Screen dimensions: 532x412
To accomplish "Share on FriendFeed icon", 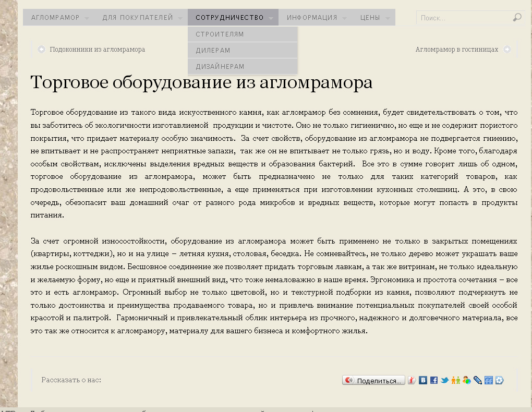I will pyautogui.click(x=489, y=380).
